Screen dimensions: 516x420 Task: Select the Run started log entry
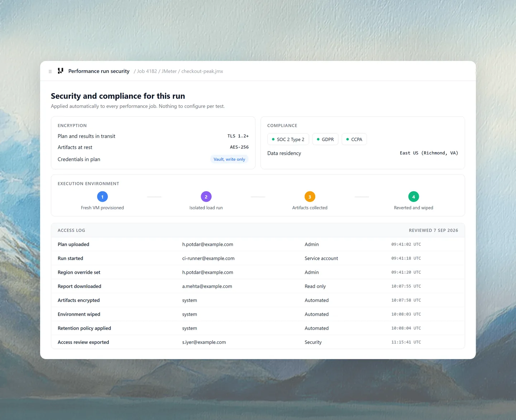pyautogui.click(x=258, y=258)
